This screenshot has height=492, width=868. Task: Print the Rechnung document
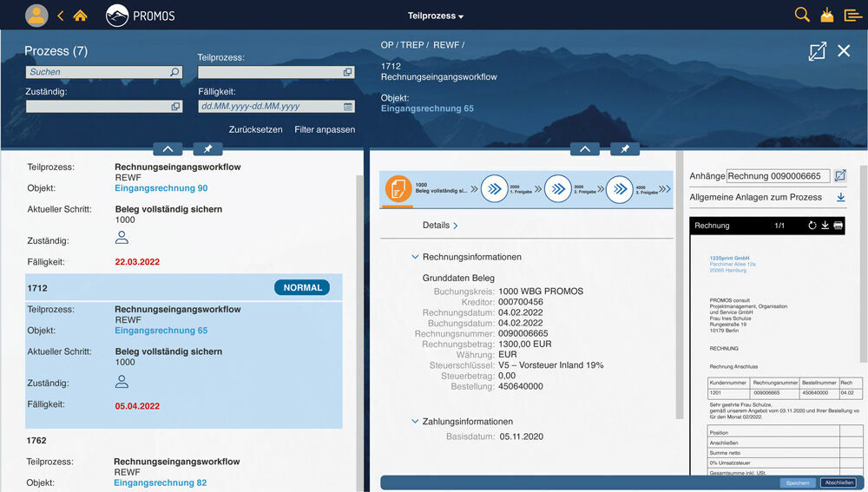(x=838, y=226)
